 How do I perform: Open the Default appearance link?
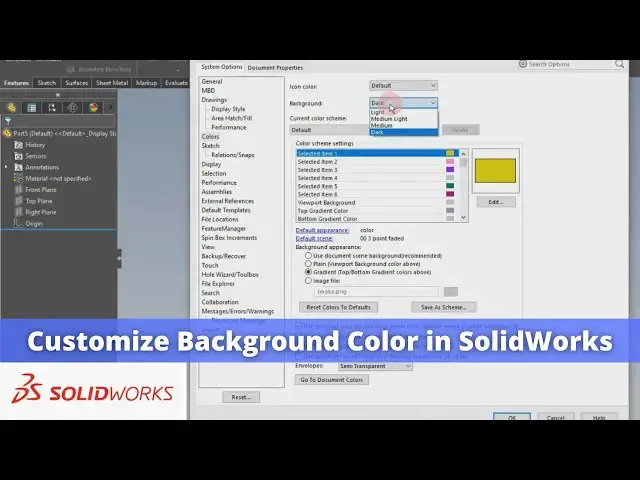pos(322,230)
